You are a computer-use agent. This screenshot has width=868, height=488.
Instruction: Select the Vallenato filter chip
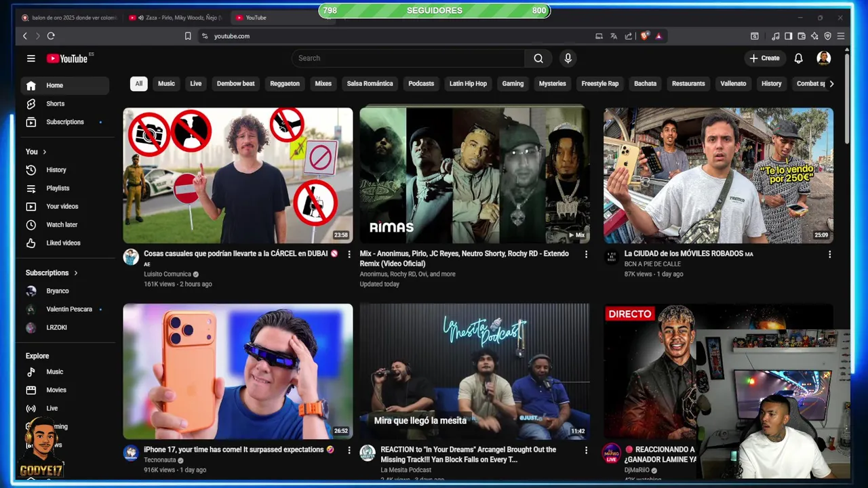coord(733,84)
